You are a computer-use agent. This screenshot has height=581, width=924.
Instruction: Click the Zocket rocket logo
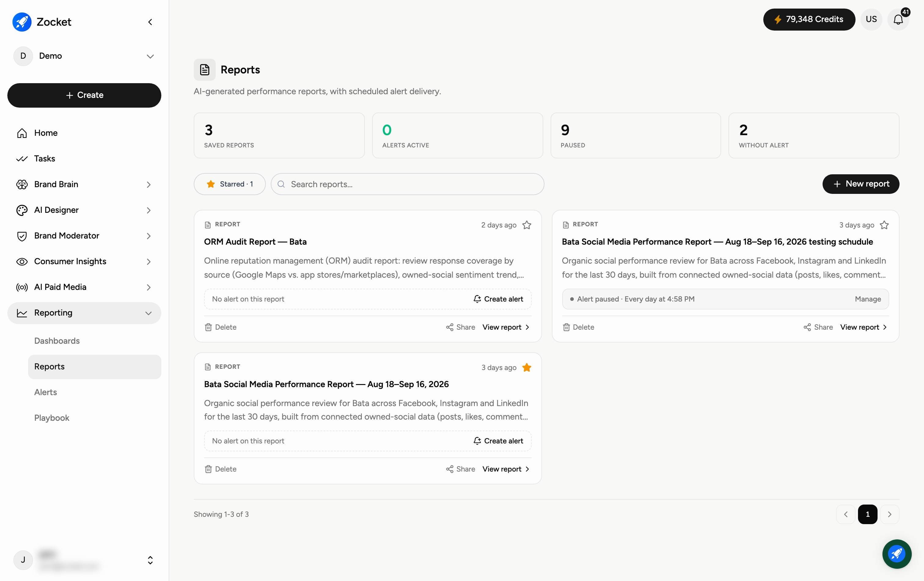click(x=22, y=22)
